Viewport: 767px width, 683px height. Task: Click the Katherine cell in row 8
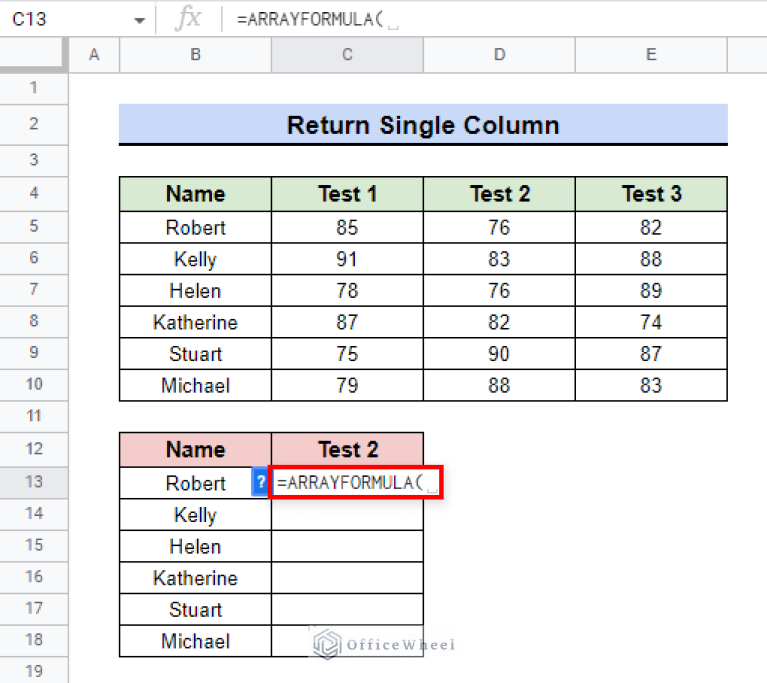196,322
